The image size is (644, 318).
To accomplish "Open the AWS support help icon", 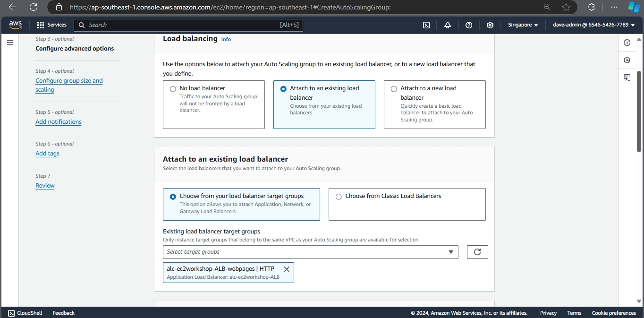I will [x=468, y=25].
